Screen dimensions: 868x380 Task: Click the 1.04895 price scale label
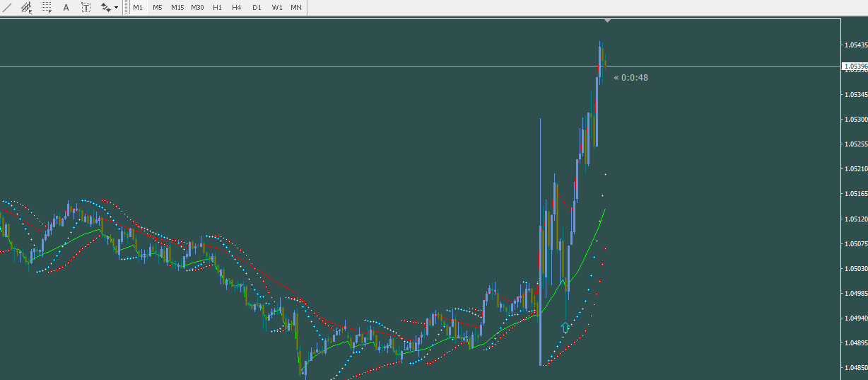click(x=855, y=343)
